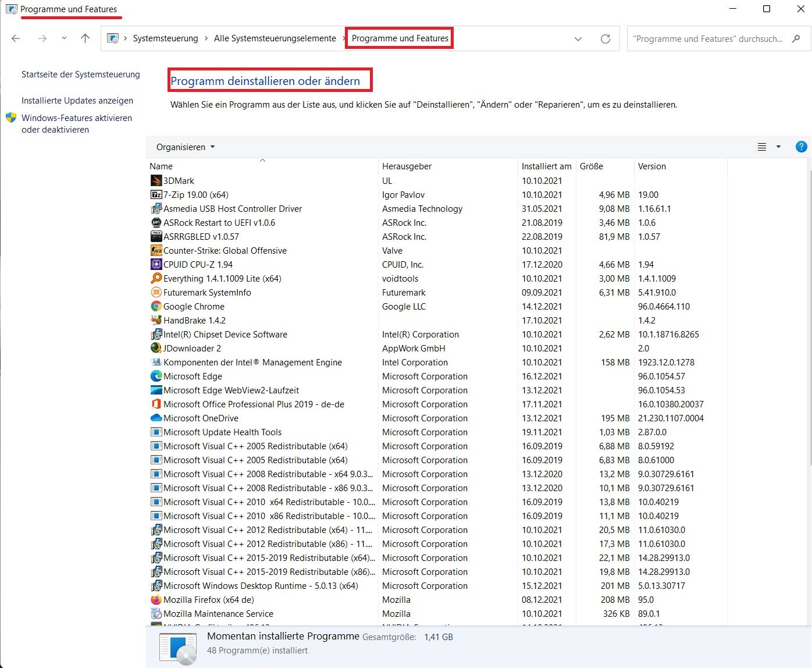Click the installed programs details pane icon

pos(179,649)
